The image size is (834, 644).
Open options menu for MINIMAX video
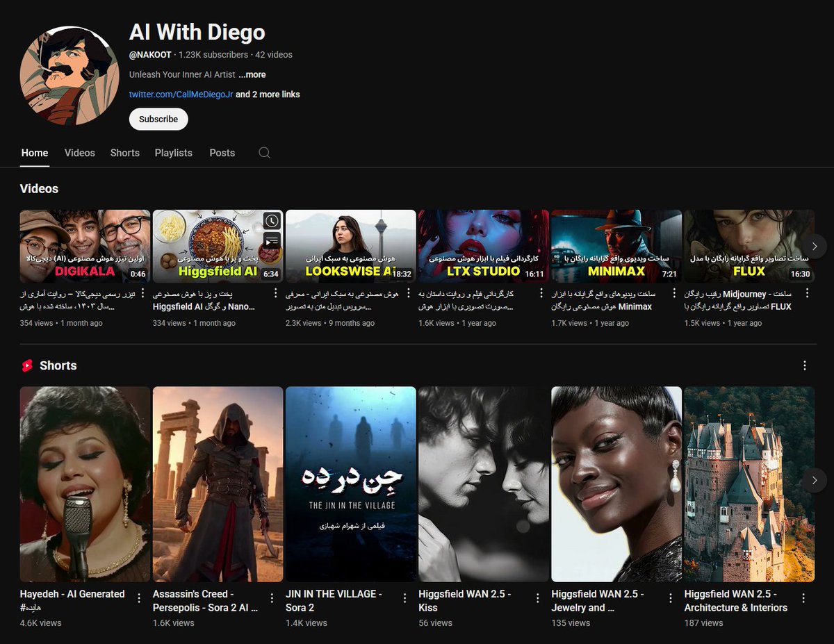pyautogui.click(x=674, y=293)
